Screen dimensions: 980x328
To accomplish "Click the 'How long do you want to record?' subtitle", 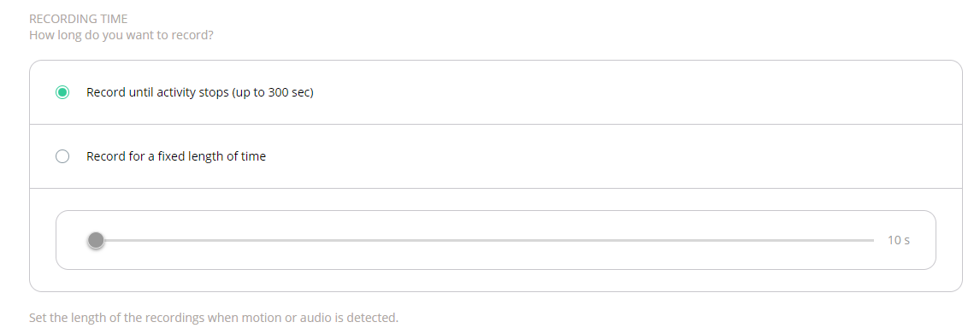I will (x=121, y=35).
